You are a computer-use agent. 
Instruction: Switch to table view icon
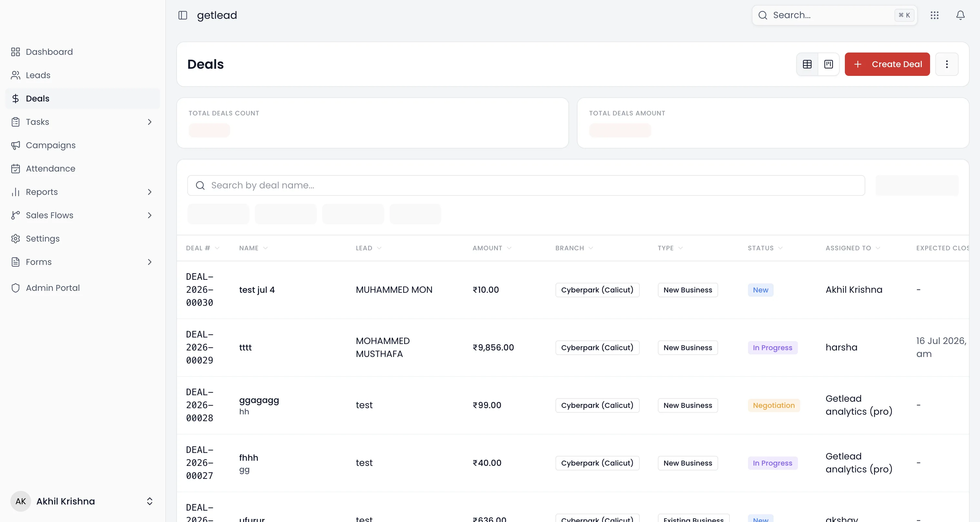pos(807,64)
